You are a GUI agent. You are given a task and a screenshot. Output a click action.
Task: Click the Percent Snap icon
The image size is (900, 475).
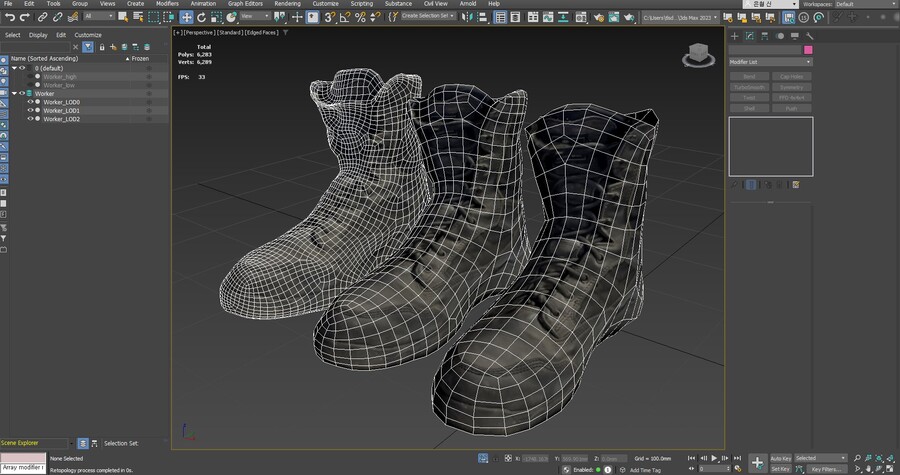coord(360,17)
